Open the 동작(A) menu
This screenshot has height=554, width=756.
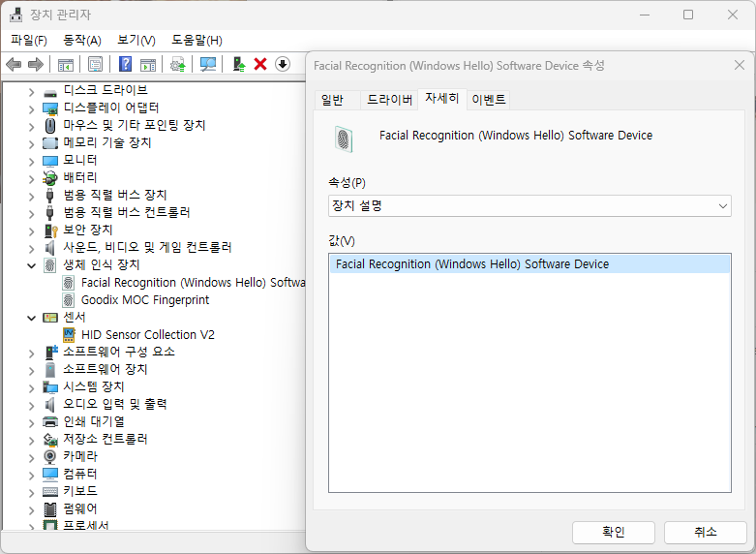pyautogui.click(x=82, y=40)
